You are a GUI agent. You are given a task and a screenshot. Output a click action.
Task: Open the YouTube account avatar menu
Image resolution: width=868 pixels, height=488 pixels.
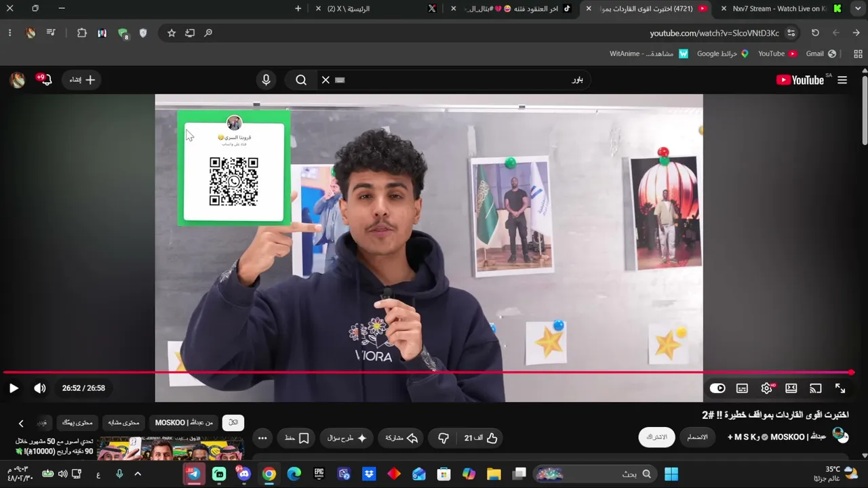pyautogui.click(x=18, y=80)
